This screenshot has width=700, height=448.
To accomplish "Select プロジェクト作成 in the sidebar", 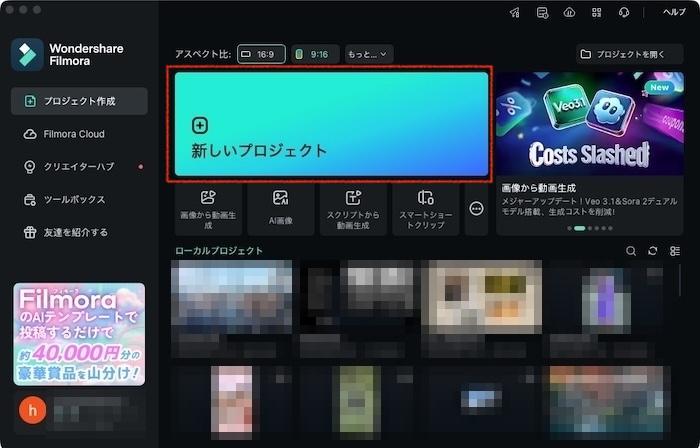I will point(79,101).
